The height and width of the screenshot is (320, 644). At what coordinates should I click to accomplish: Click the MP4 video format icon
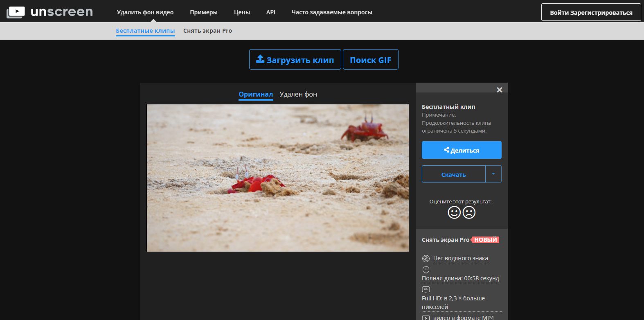coord(426,318)
